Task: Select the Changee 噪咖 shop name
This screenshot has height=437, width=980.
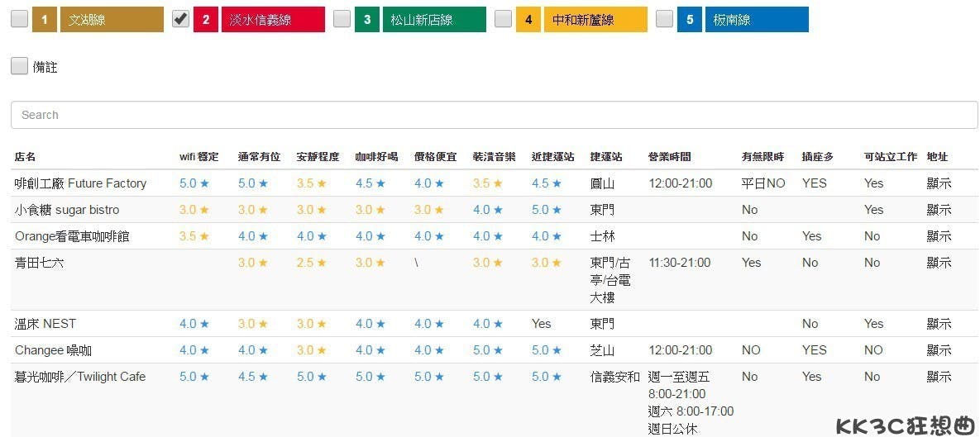Action: [x=53, y=350]
